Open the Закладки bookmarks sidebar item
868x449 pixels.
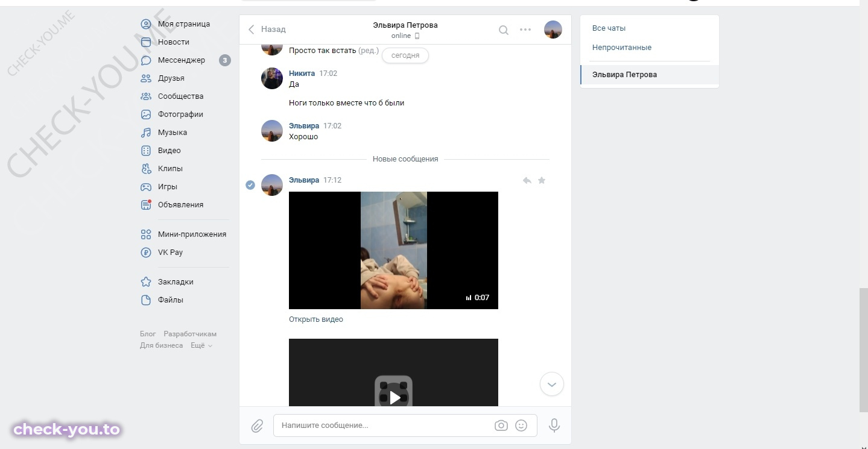pyautogui.click(x=176, y=282)
